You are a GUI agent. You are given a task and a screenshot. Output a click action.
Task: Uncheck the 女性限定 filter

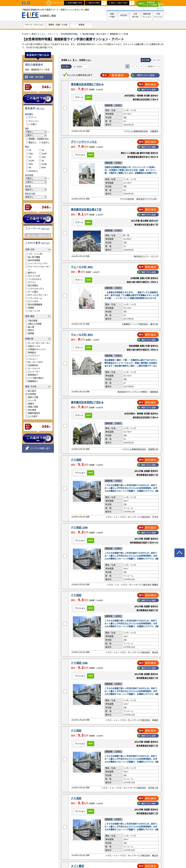click(26, 394)
